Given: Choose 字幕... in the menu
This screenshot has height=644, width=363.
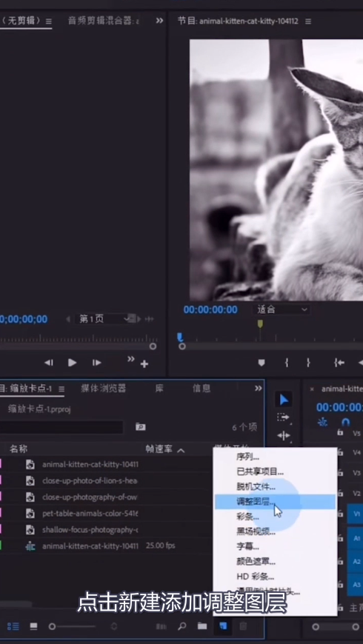Looking at the screenshot, I should coord(276,546).
